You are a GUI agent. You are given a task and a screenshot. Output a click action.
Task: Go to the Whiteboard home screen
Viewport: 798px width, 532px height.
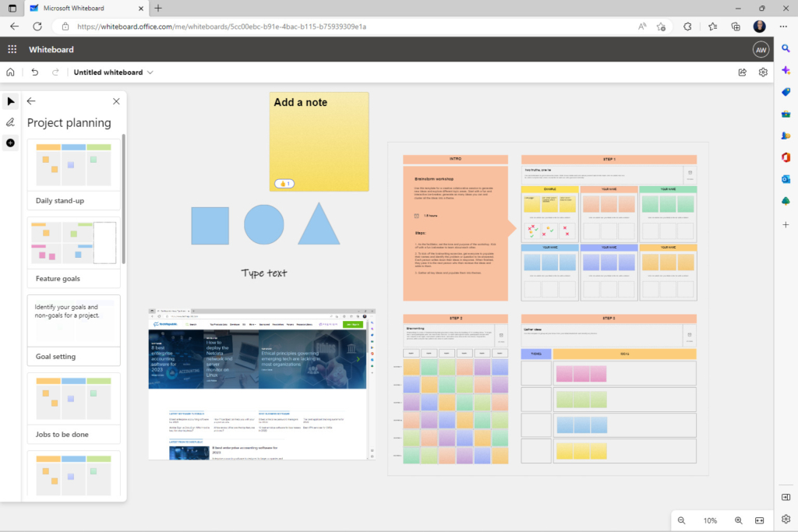coord(11,72)
